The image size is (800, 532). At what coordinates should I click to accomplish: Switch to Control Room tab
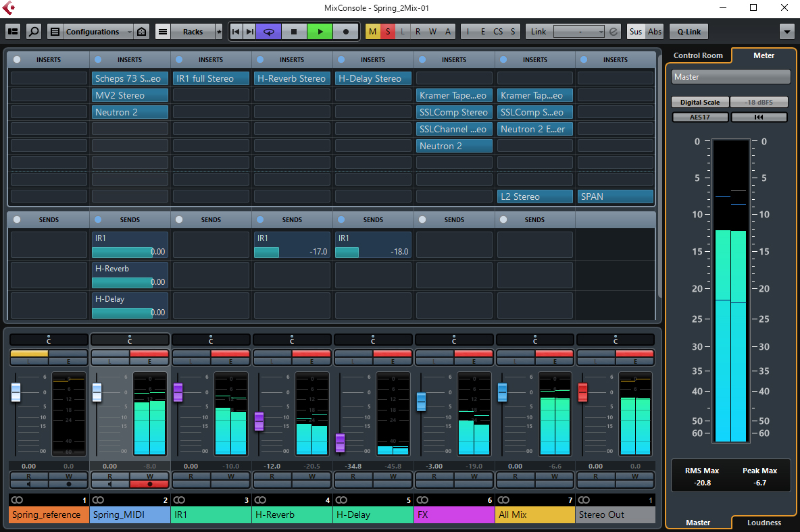698,55
